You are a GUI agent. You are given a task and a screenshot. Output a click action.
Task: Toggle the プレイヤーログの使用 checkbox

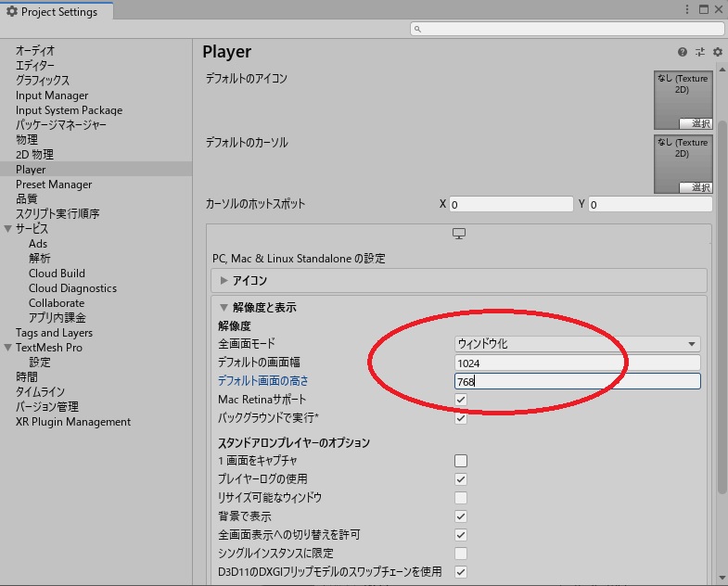461,479
